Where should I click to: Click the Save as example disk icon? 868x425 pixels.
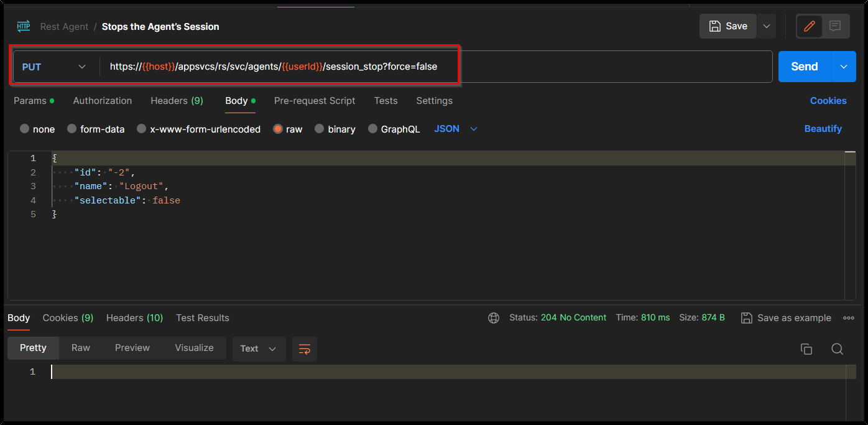[x=747, y=318]
